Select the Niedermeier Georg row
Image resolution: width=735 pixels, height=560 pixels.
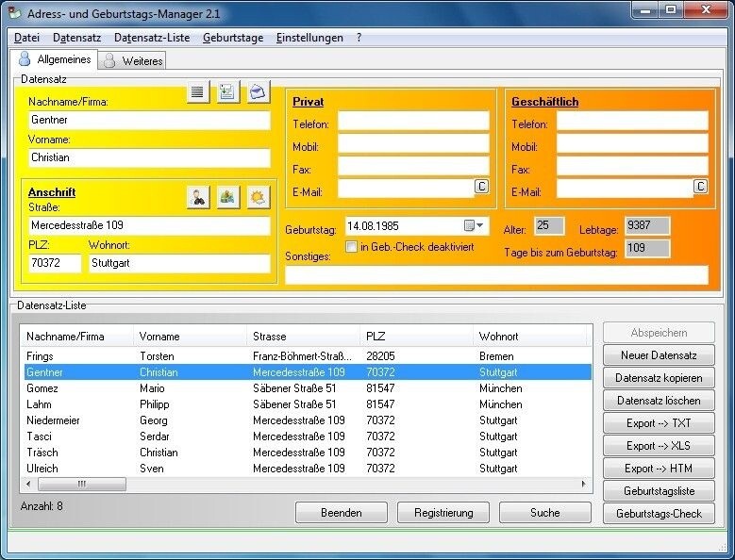coord(308,420)
